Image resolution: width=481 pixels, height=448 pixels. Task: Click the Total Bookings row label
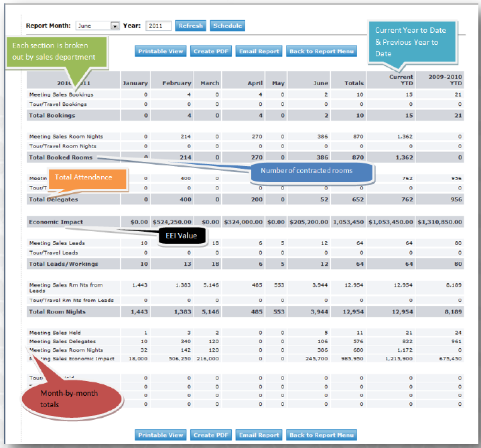click(52, 116)
